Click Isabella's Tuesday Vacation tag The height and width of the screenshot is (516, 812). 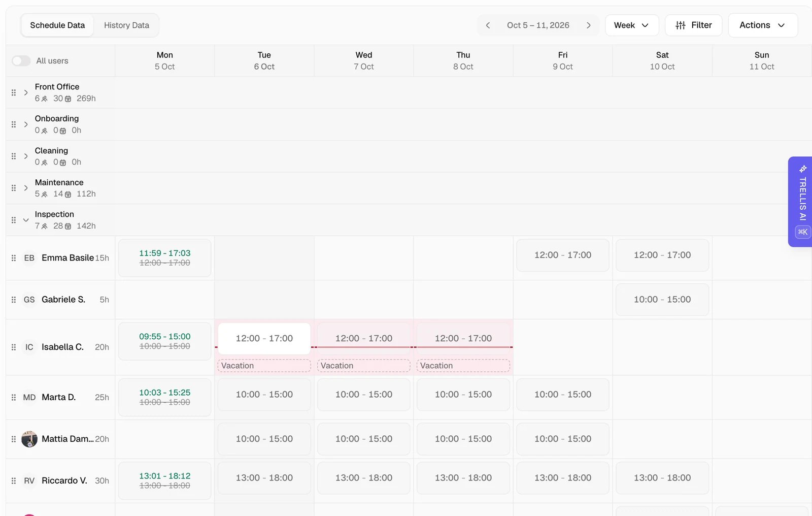pos(264,366)
